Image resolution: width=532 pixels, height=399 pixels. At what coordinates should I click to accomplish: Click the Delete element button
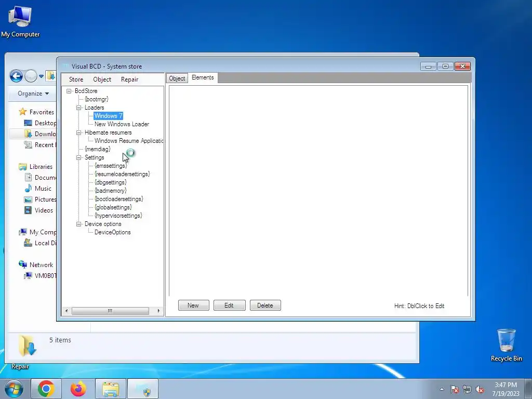pos(265,305)
